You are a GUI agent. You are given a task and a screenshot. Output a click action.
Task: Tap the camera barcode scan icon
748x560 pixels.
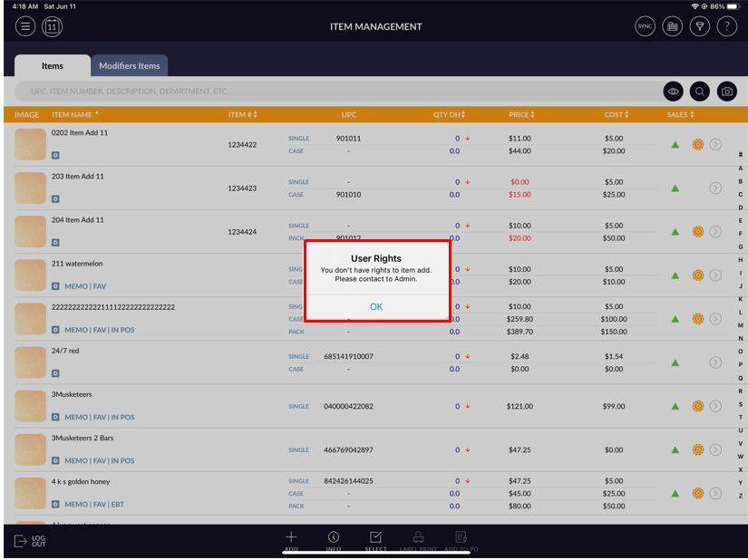727,92
